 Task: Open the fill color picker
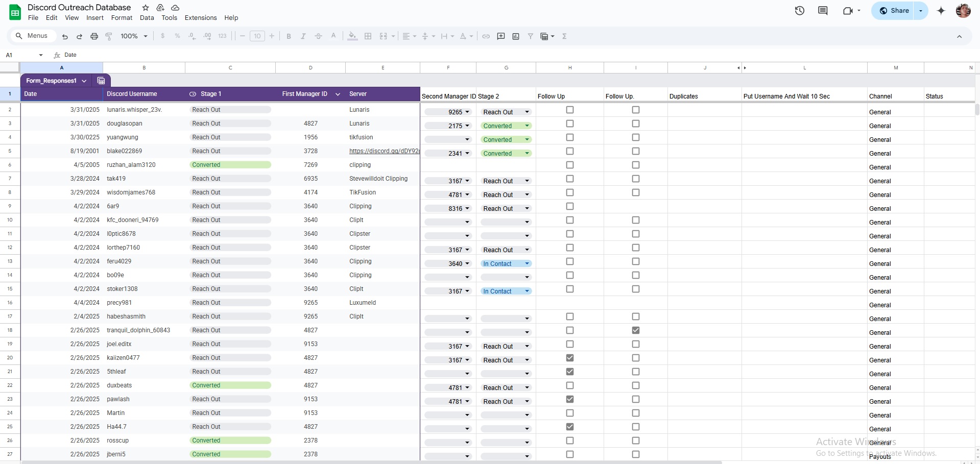coord(352,36)
